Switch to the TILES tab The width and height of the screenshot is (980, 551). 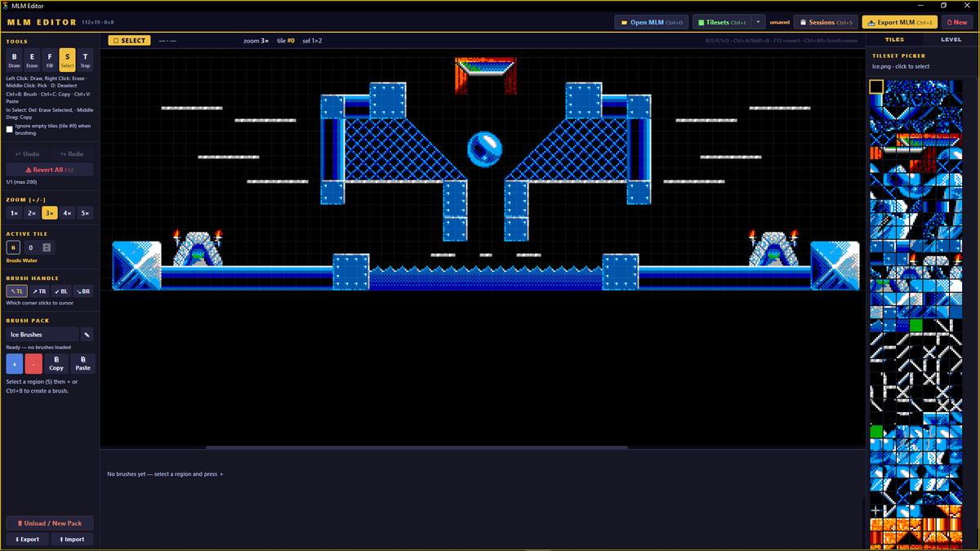[894, 39]
